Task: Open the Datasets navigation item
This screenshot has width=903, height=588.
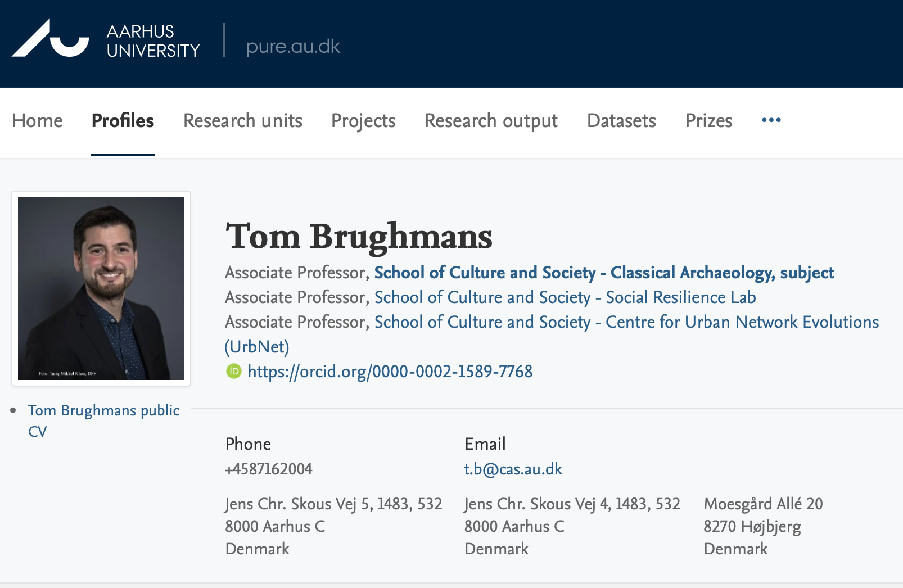Action: pos(621,121)
